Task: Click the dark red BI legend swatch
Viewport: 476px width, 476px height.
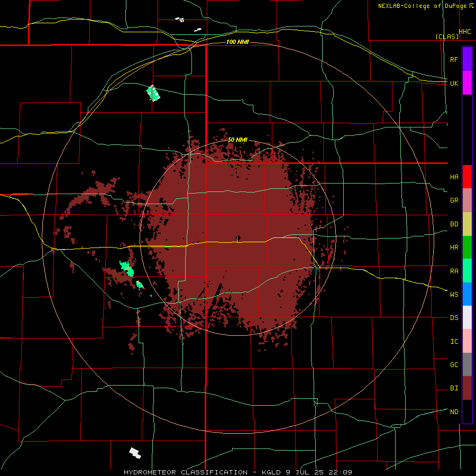Action: tap(467, 388)
